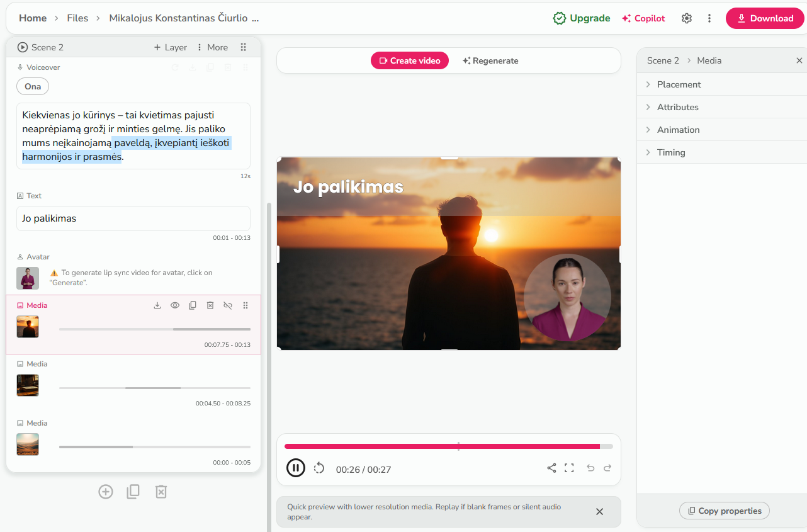The image size is (807, 532).
Task: Expand the Animation section
Action: click(x=678, y=130)
